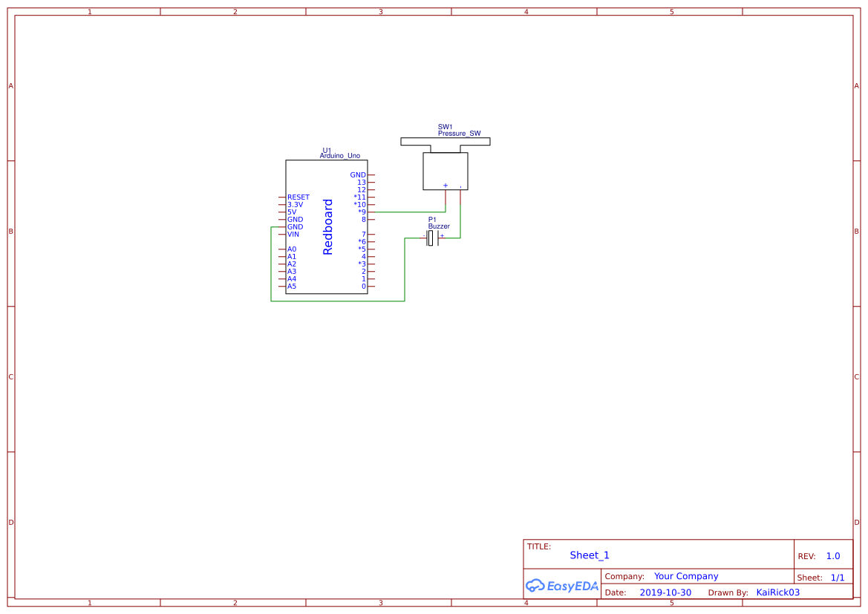Viewport: 868px width, 614px height.
Task: Click the REV 1.0 revision field
Action: click(832, 555)
